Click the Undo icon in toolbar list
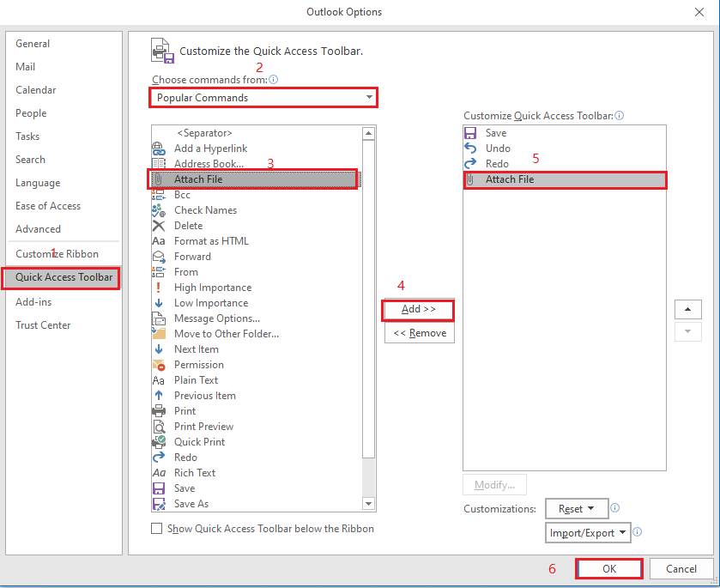720x588 pixels. click(x=470, y=149)
